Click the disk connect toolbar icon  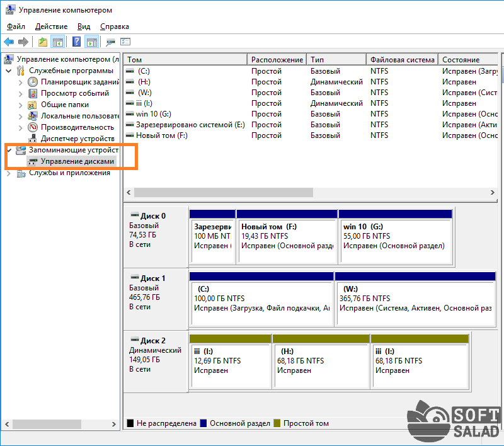coord(111,42)
